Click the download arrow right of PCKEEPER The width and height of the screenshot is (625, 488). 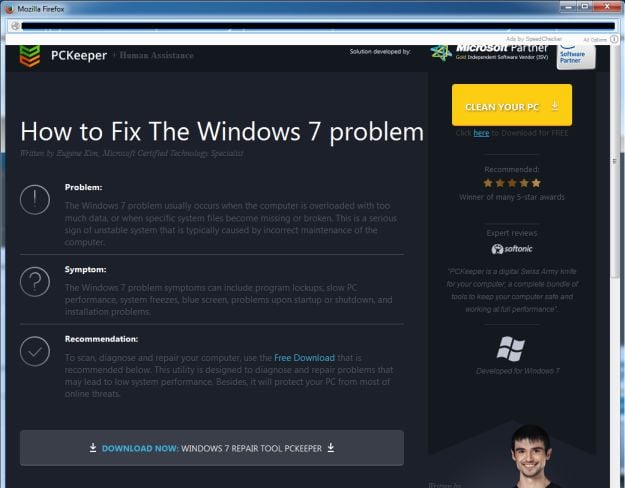point(331,447)
